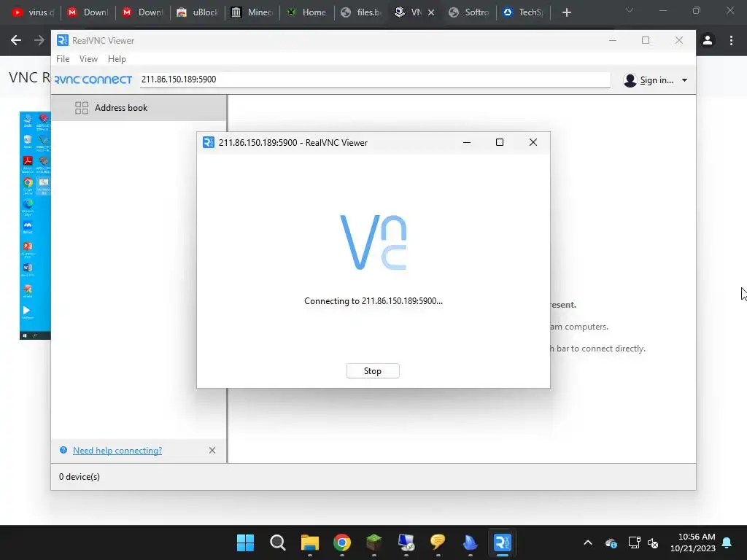Switch to the Home browser tab
The width and height of the screenshot is (747, 560).
307,12
